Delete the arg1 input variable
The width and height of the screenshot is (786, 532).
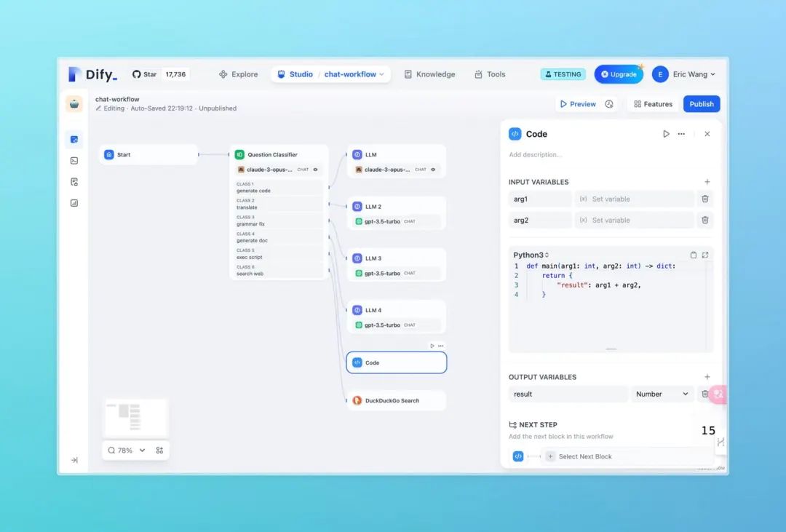[704, 199]
